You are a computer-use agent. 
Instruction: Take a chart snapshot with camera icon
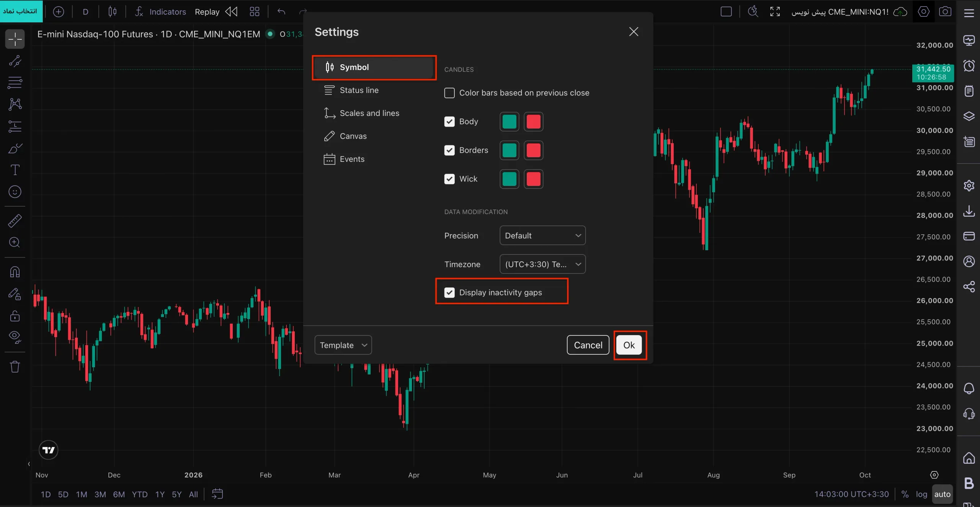click(x=945, y=12)
